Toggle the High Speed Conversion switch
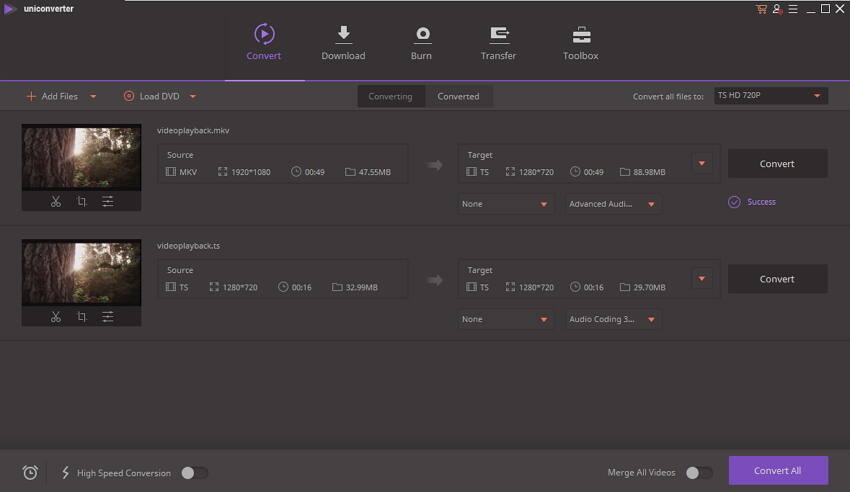The image size is (850, 492). [195, 473]
